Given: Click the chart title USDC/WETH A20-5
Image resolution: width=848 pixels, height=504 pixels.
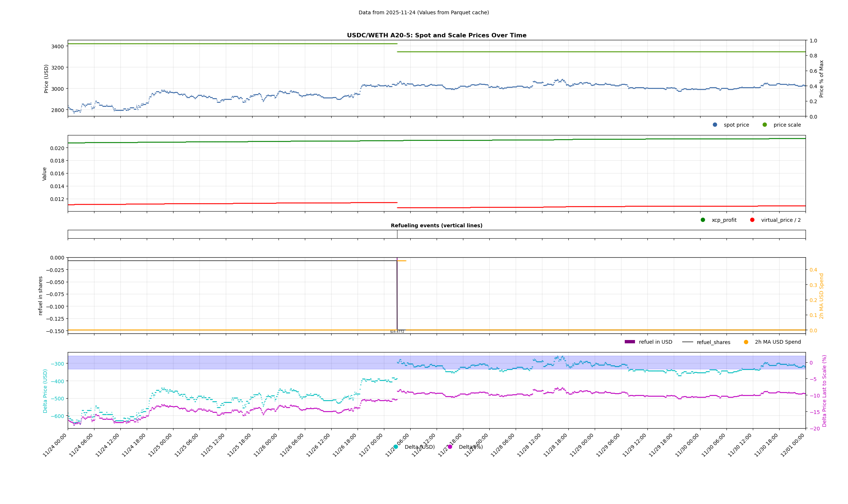Looking at the screenshot, I should [436, 36].
